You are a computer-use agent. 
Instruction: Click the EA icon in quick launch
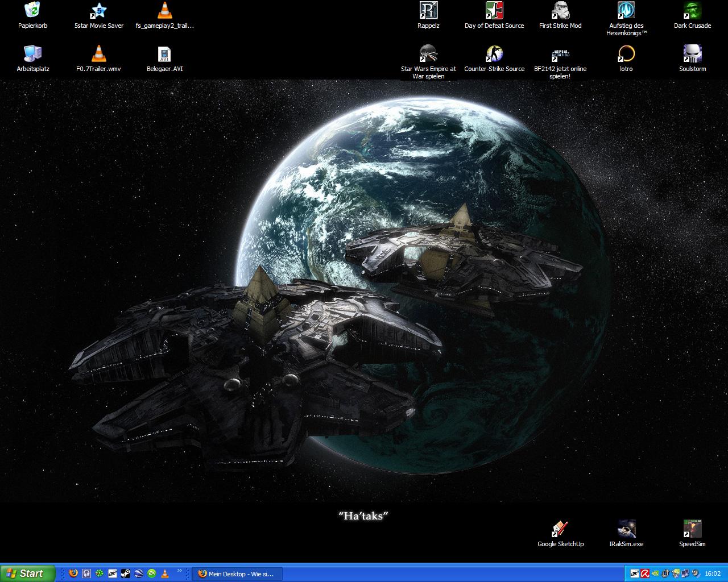tap(152, 573)
